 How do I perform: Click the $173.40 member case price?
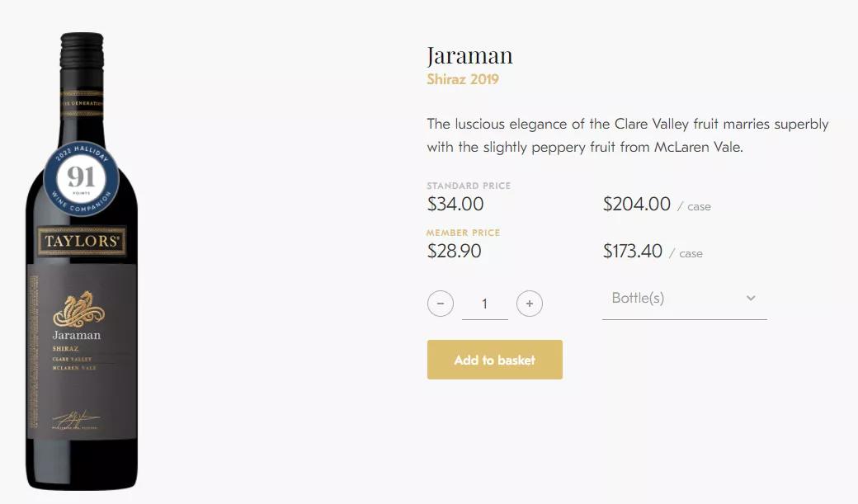pyautogui.click(x=633, y=251)
